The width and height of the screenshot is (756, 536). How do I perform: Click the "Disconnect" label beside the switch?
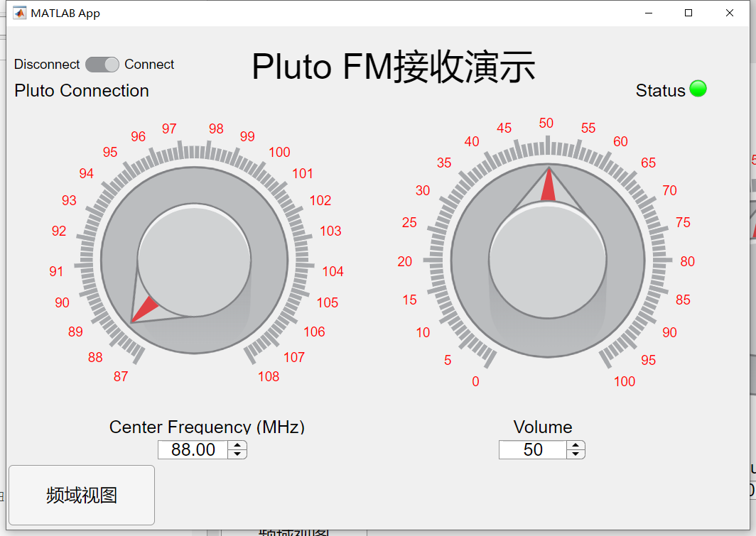[47, 65]
